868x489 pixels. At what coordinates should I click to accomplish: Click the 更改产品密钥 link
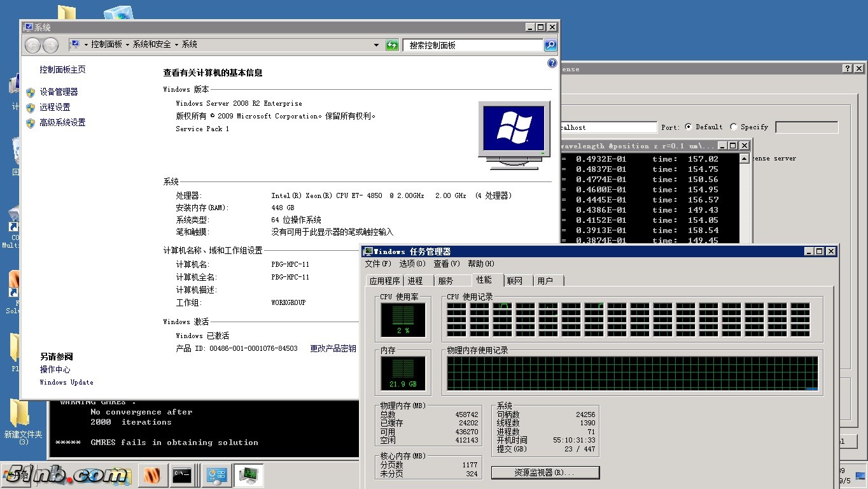[333, 348]
